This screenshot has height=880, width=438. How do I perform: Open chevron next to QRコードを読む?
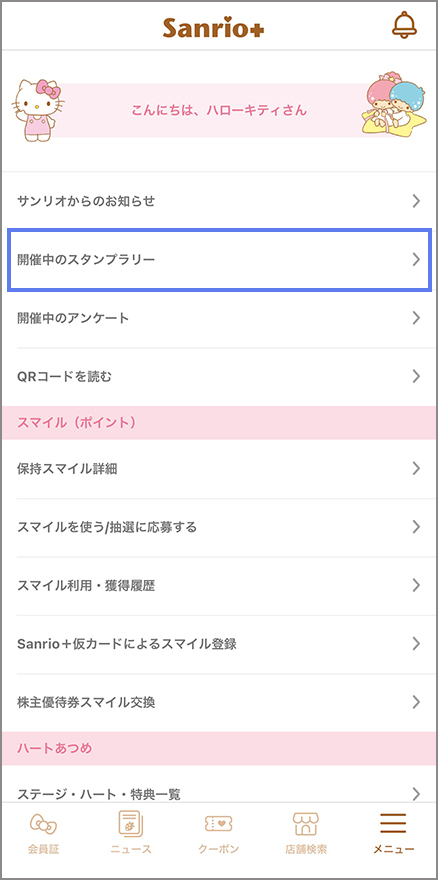pos(416,376)
